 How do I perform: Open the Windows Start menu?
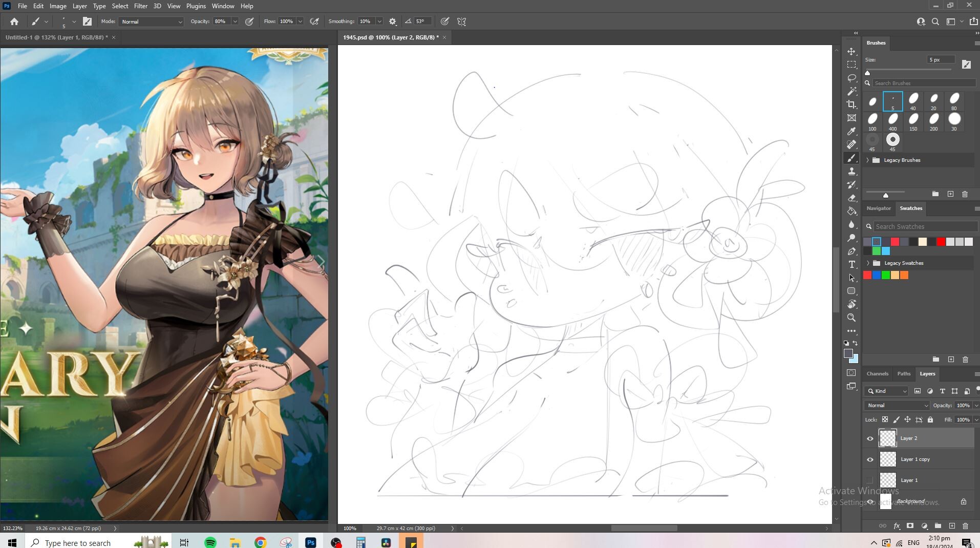pos(12,542)
